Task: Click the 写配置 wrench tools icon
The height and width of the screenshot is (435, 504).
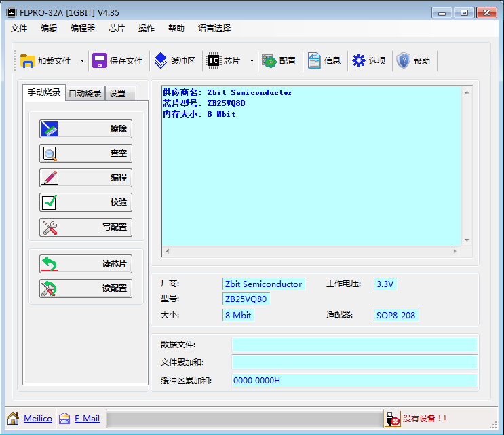Action: 50,227
